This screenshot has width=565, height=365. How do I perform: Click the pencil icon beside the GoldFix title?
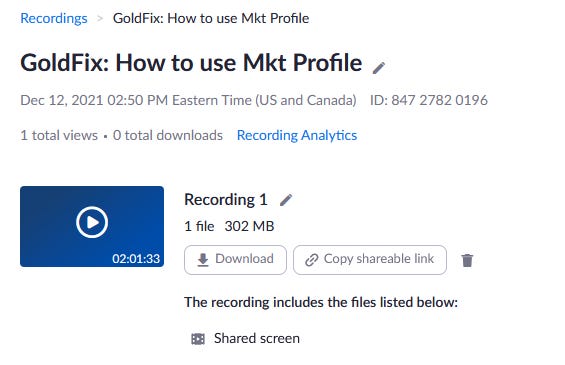tap(379, 67)
